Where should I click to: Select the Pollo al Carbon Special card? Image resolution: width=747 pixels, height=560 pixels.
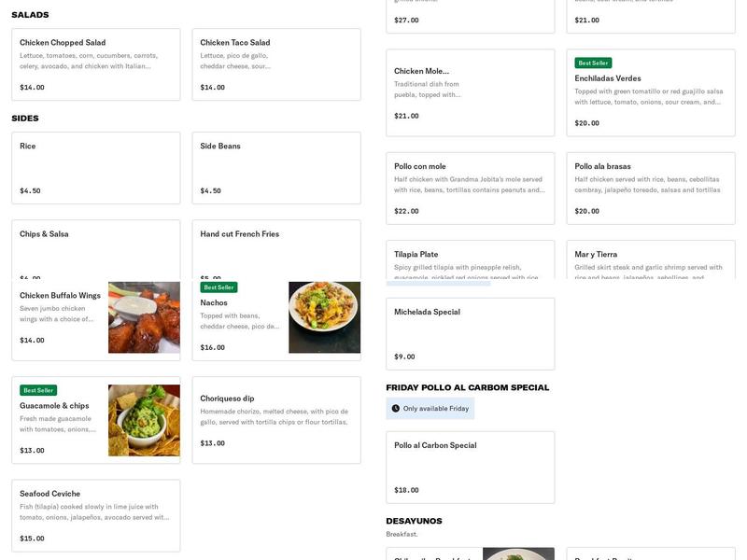coord(470,467)
